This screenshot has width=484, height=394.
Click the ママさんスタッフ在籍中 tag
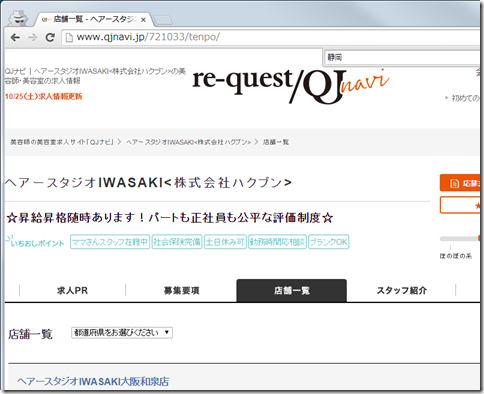click(x=110, y=242)
